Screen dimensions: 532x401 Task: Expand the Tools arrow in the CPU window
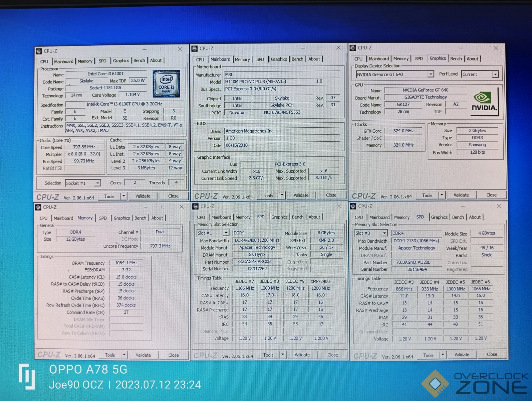click(x=123, y=196)
